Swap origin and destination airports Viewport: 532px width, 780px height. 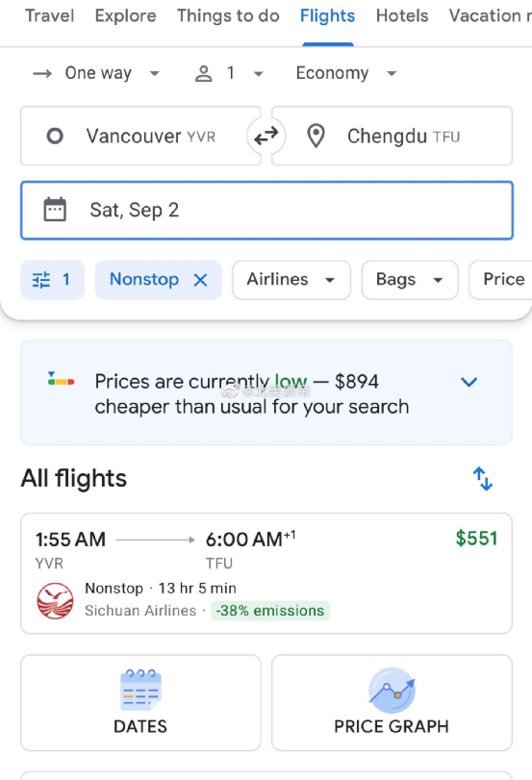[266, 136]
